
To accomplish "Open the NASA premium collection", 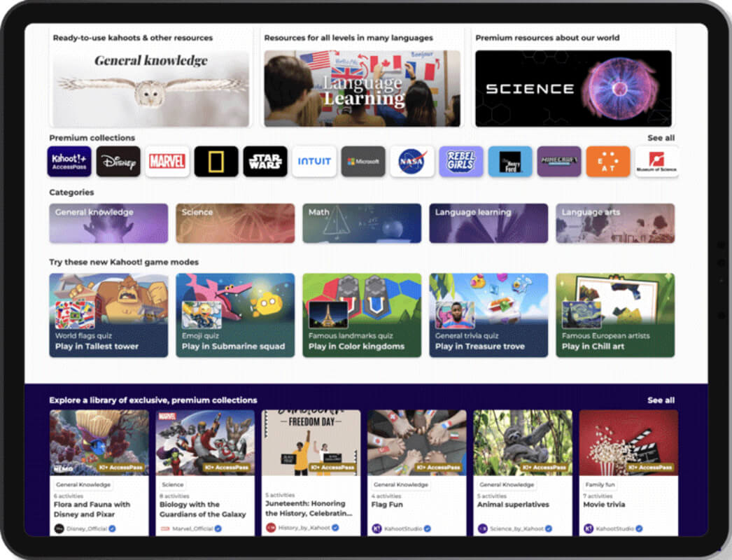I will point(412,162).
